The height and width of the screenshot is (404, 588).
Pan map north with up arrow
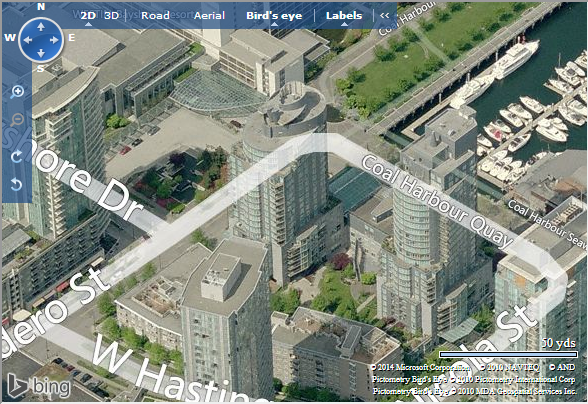[41, 27]
